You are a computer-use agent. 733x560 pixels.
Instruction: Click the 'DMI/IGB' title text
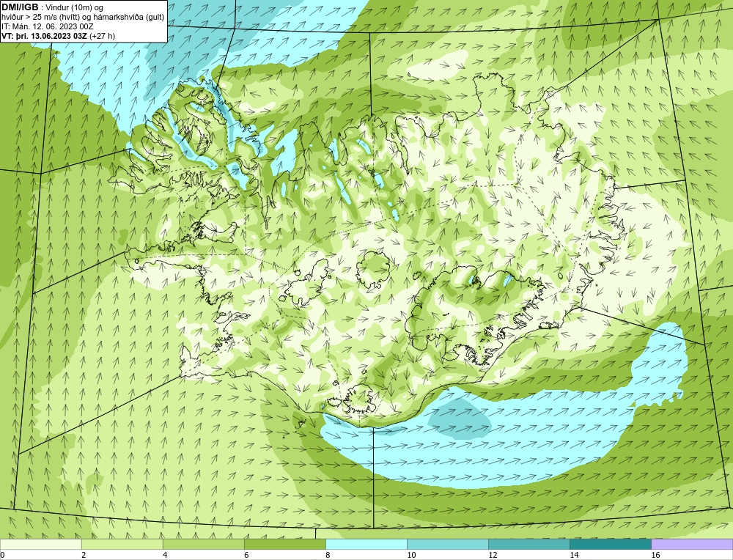(20, 7)
